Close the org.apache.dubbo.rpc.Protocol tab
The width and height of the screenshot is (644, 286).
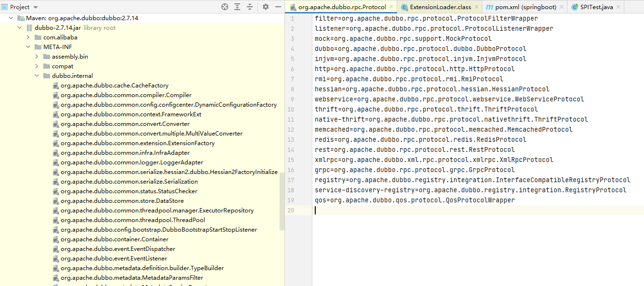[x=391, y=7]
